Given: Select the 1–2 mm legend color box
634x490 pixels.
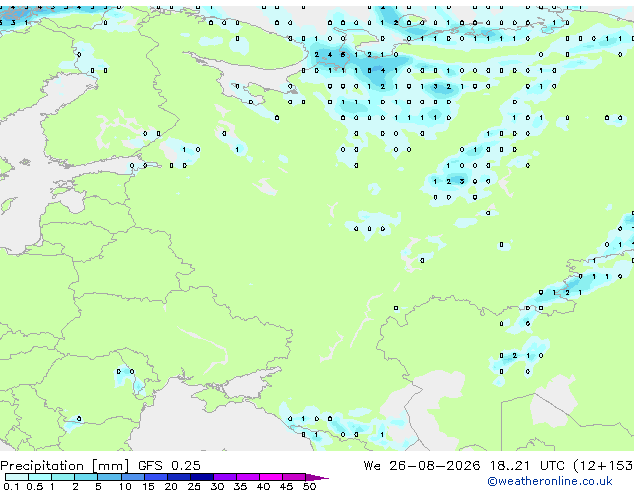Looking at the screenshot, I should [63, 477].
